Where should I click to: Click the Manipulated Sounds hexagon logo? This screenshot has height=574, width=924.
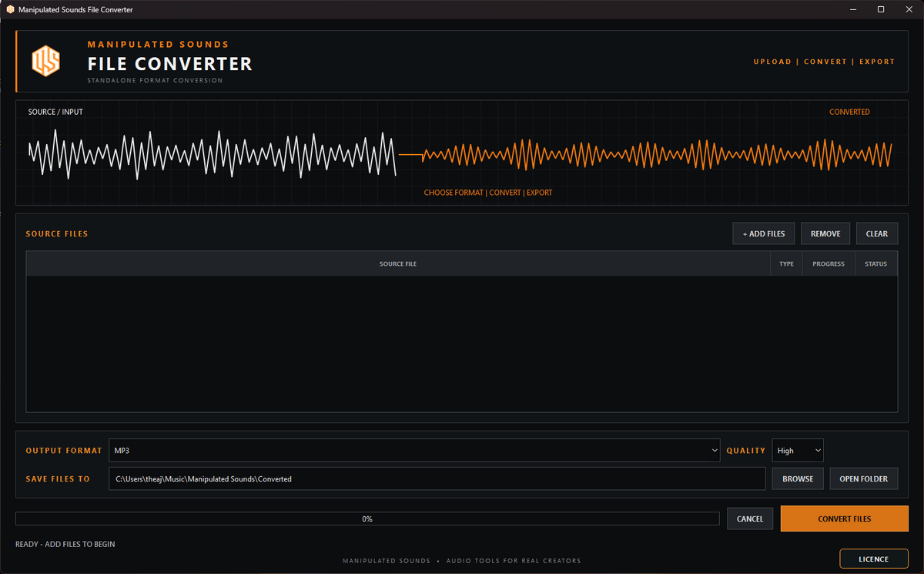click(x=45, y=61)
